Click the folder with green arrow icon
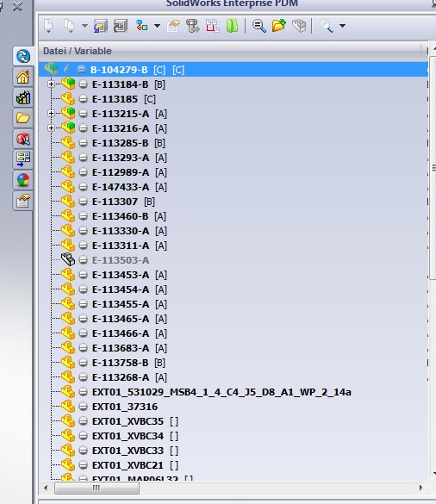Viewport: 436px width, 504px height. [279, 25]
